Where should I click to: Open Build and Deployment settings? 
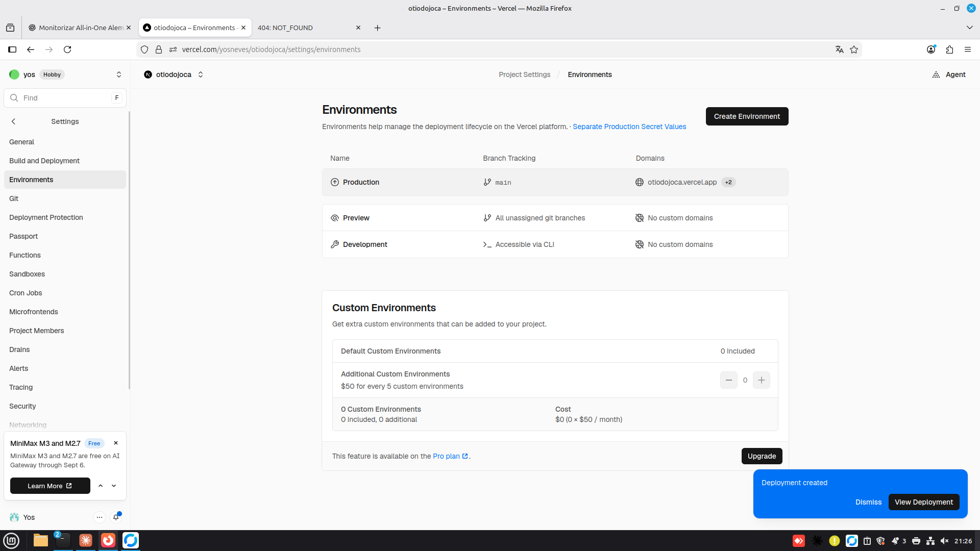(x=65, y=161)
